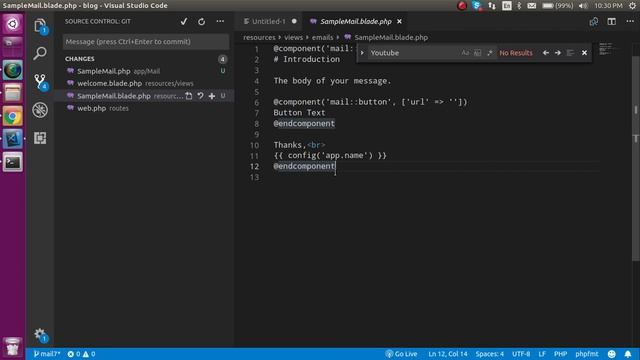Click the editor vertical scrollbar
Screen dimensions: 640x360
click(x=636, y=159)
